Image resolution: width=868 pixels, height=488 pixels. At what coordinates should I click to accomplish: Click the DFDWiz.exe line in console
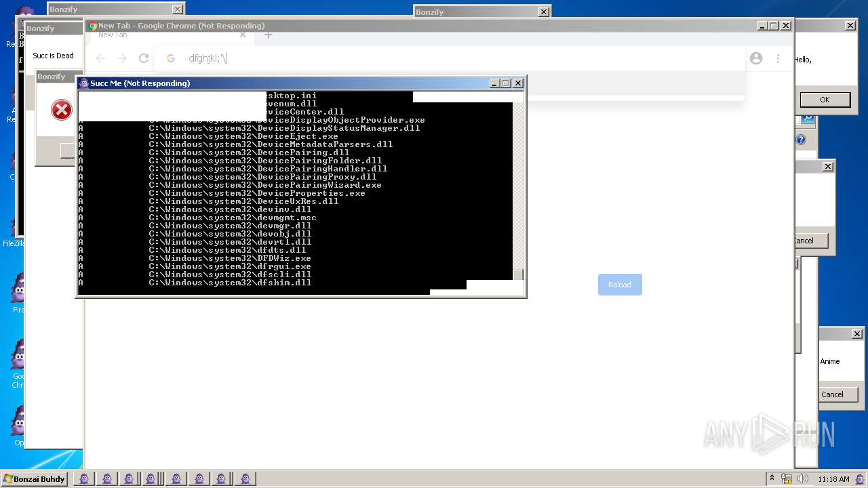pos(230,258)
